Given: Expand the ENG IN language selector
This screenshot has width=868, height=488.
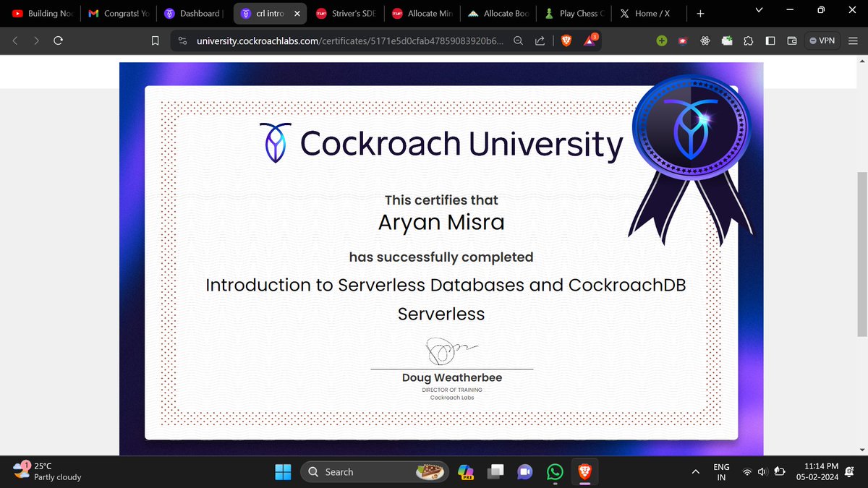Looking at the screenshot, I should pyautogui.click(x=720, y=471).
